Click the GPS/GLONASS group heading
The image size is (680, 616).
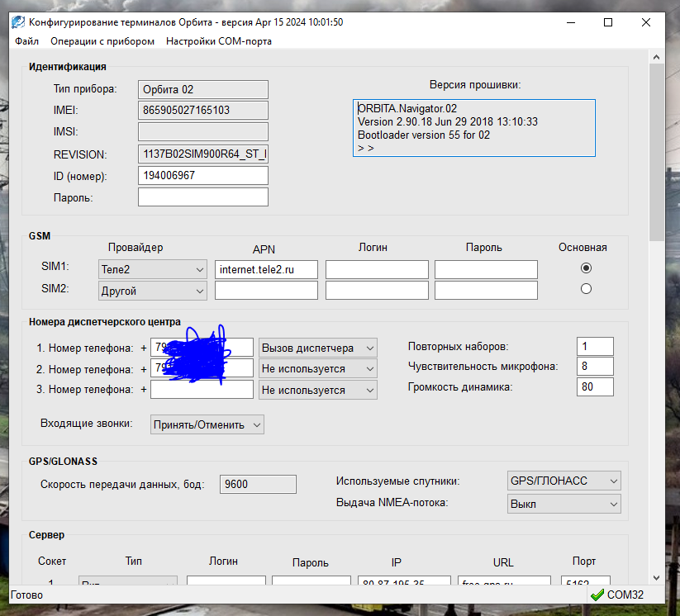(x=63, y=462)
